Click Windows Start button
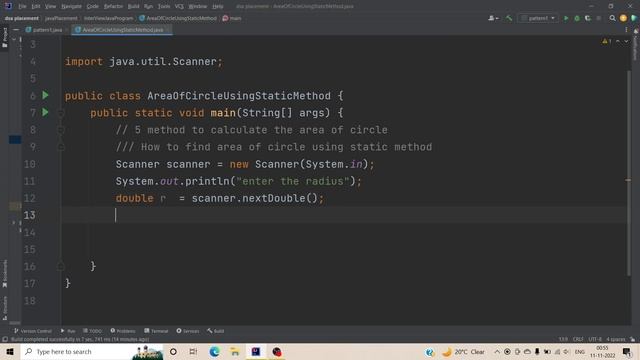The image size is (640, 360). pos(10,351)
